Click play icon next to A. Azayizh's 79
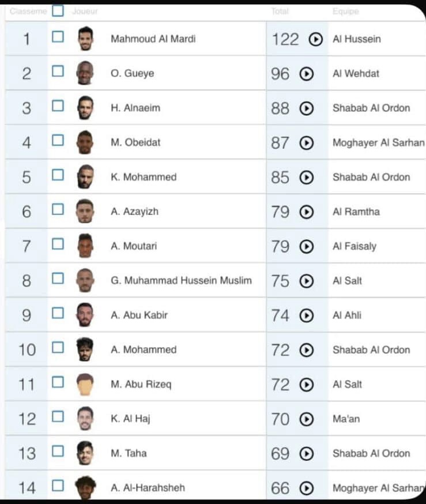 click(x=307, y=212)
